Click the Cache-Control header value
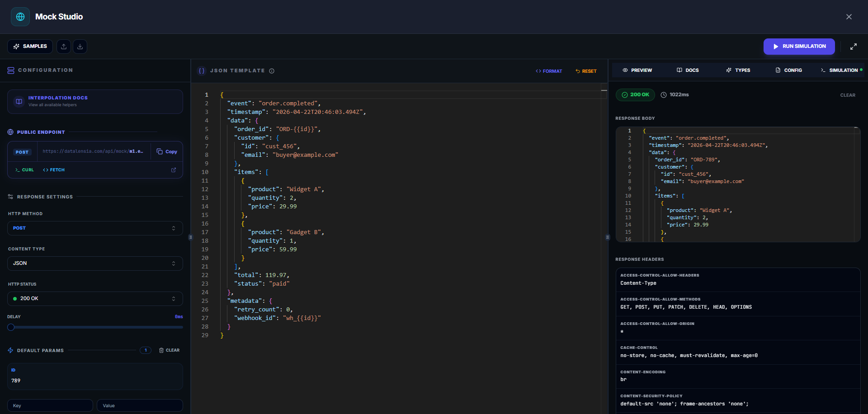The width and height of the screenshot is (868, 414). pos(689,356)
